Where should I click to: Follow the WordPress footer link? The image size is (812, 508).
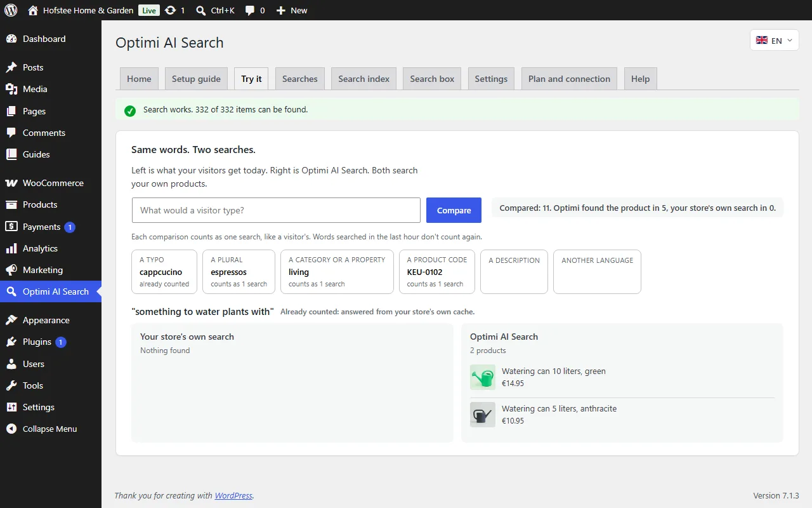(x=233, y=495)
